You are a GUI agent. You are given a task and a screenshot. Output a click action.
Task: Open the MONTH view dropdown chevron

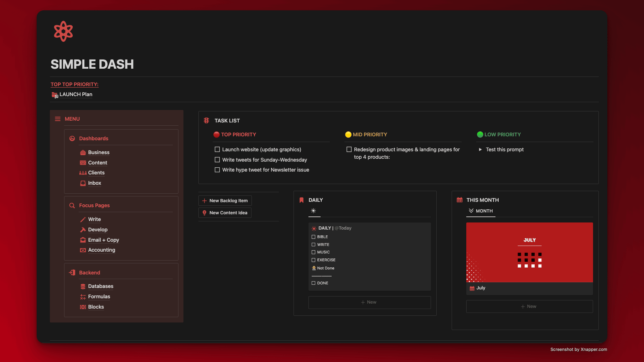coord(471,211)
